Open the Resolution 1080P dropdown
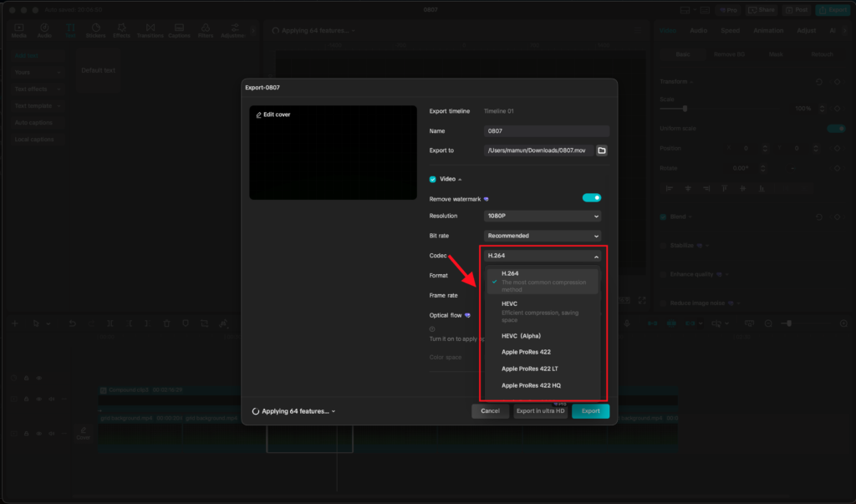Image resolution: width=856 pixels, height=504 pixels. 542,216
